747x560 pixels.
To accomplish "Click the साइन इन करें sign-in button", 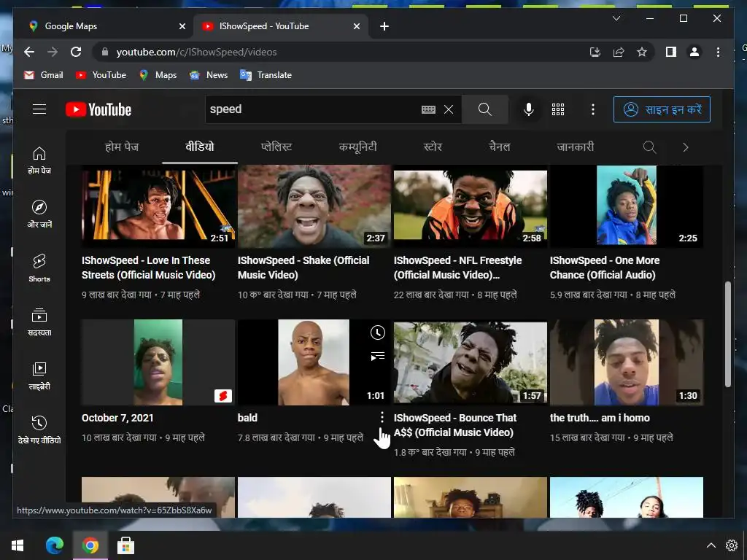I will (x=662, y=109).
